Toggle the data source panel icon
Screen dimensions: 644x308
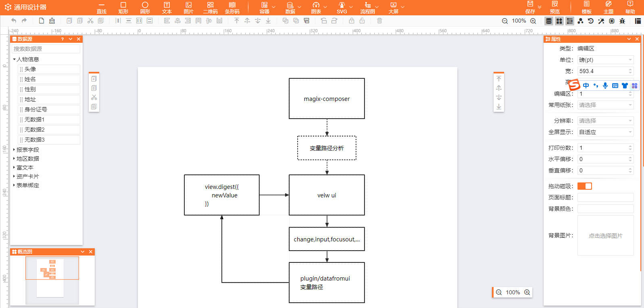tap(549, 21)
